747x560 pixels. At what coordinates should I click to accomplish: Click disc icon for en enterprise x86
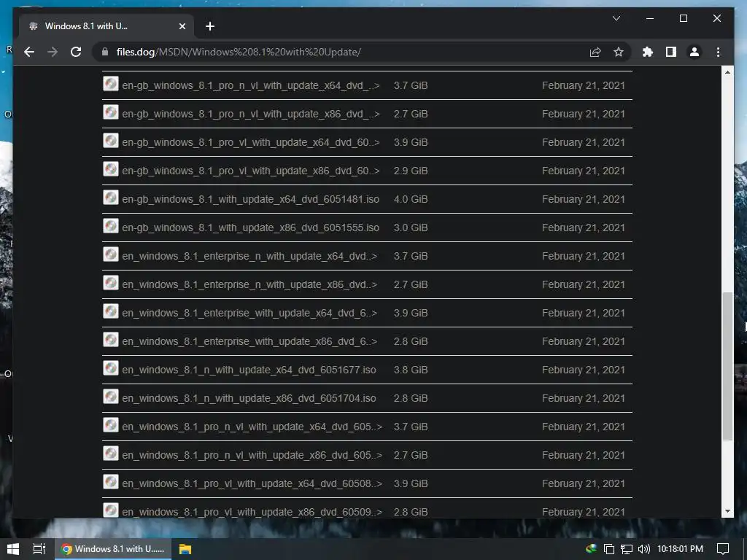coord(111,340)
